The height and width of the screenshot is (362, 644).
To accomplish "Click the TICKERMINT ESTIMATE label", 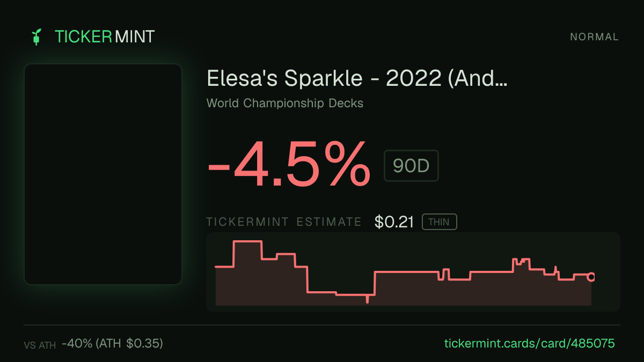I will tap(284, 222).
